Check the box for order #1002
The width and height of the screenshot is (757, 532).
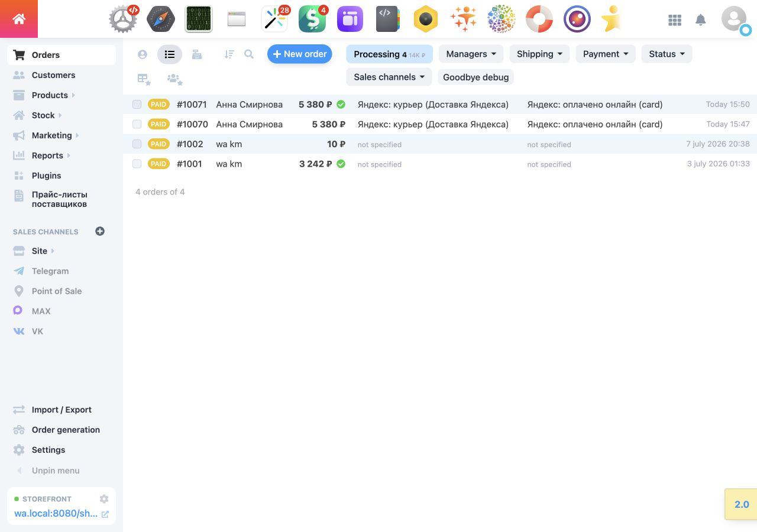coord(137,144)
